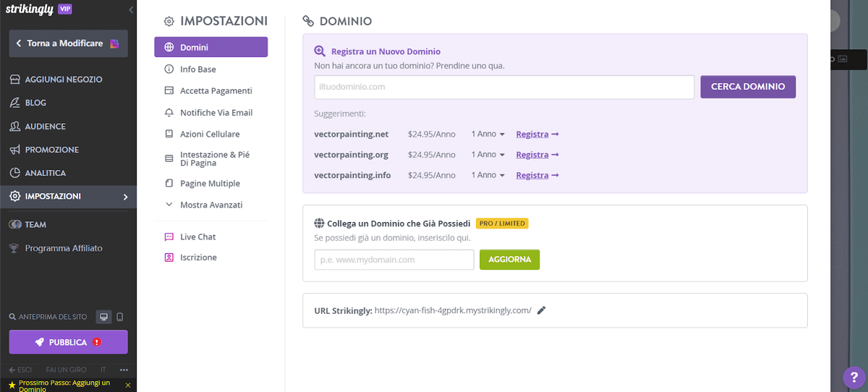Click the mystrikingly.com URL text
Viewport: 868px width, 392px height.
pos(453,310)
